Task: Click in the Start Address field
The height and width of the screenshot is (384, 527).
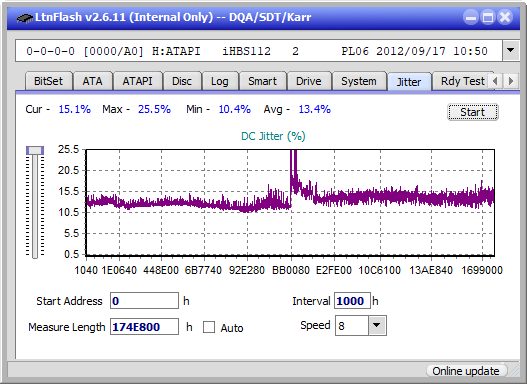Action: click(145, 301)
